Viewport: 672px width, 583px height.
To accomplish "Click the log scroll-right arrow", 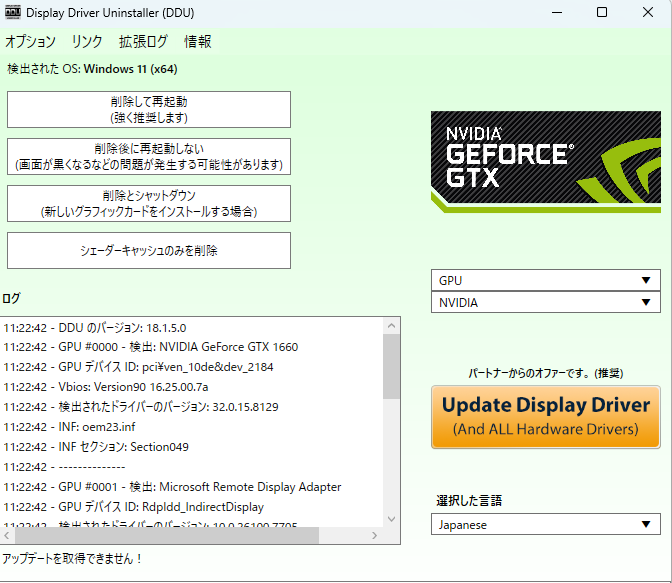I will (376, 535).
